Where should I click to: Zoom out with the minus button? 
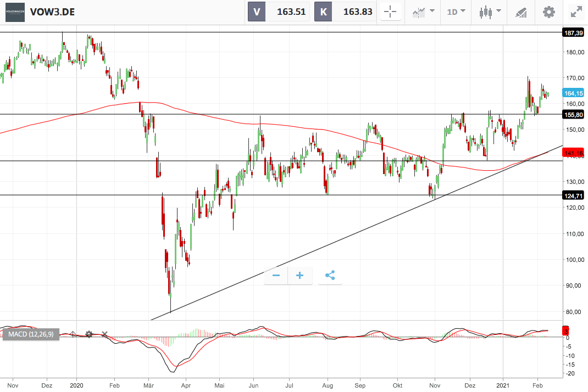[276, 276]
